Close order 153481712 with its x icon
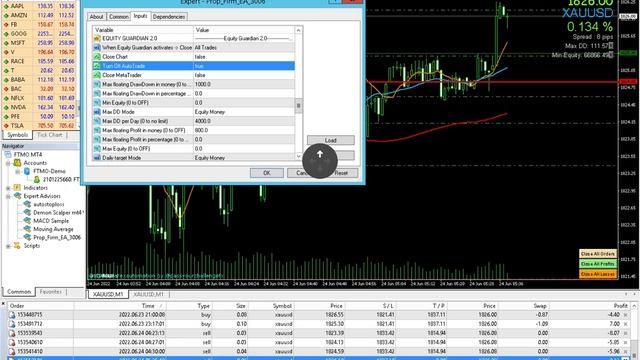Viewport: 640px width, 360px height. coord(625,324)
